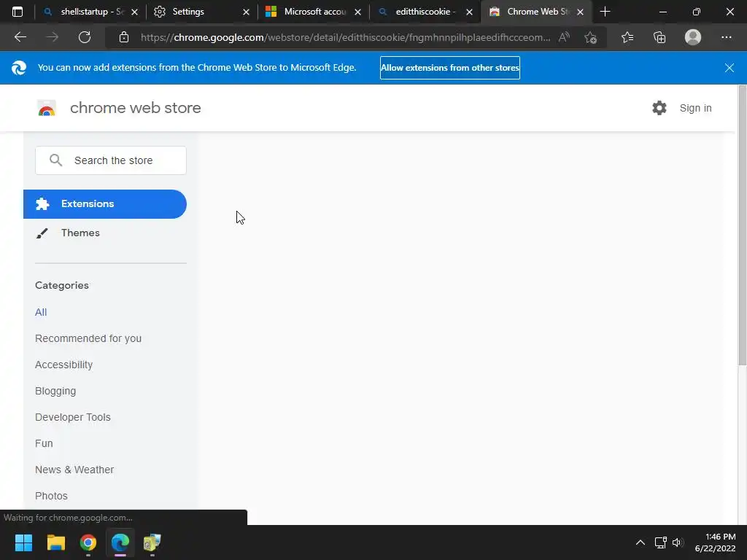Open the clock and date flyout
The image size is (747, 560).
click(x=715, y=542)
